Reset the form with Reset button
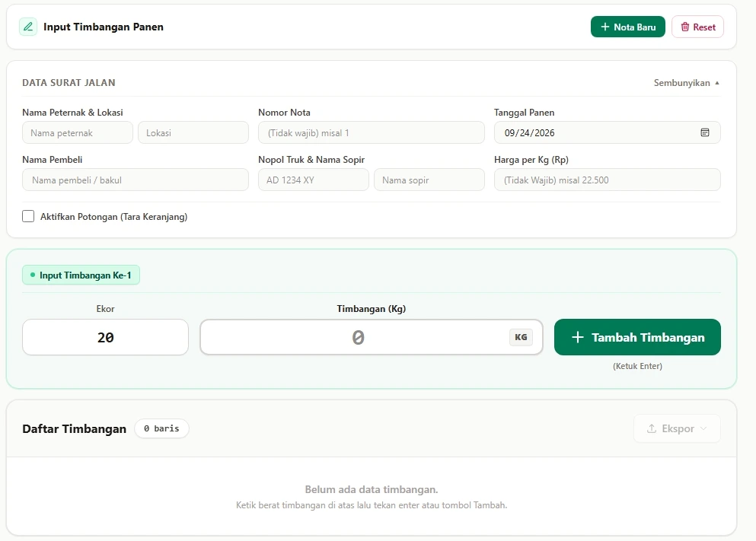This screenshot has width=756, height=541. coord(697,27)
